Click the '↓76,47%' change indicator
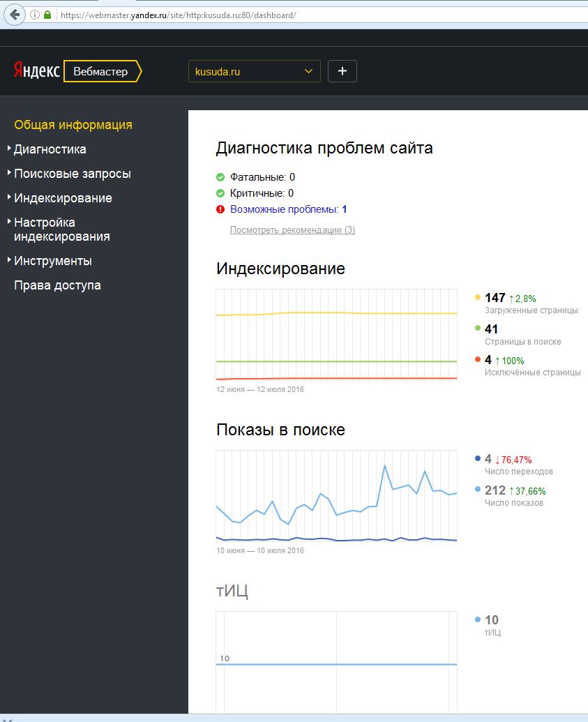This screenshot has width=588, height=722. [x=513, y=460]
